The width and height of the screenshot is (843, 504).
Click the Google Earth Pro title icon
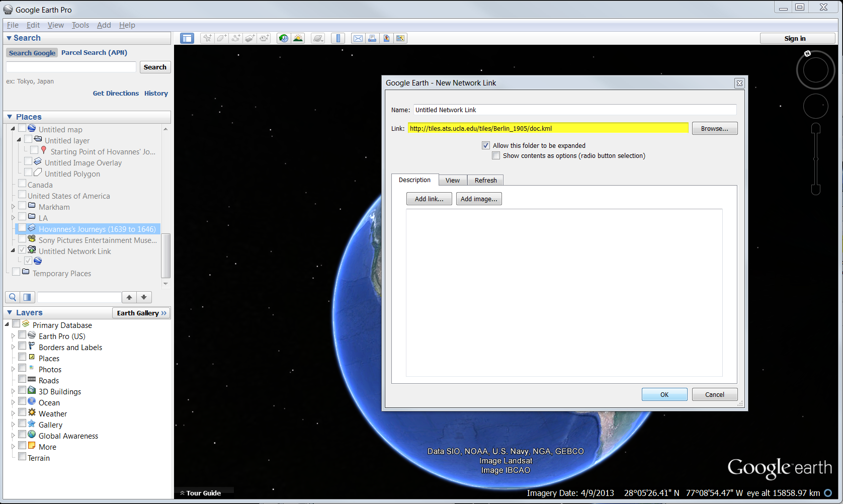click(x=8, y=10)
